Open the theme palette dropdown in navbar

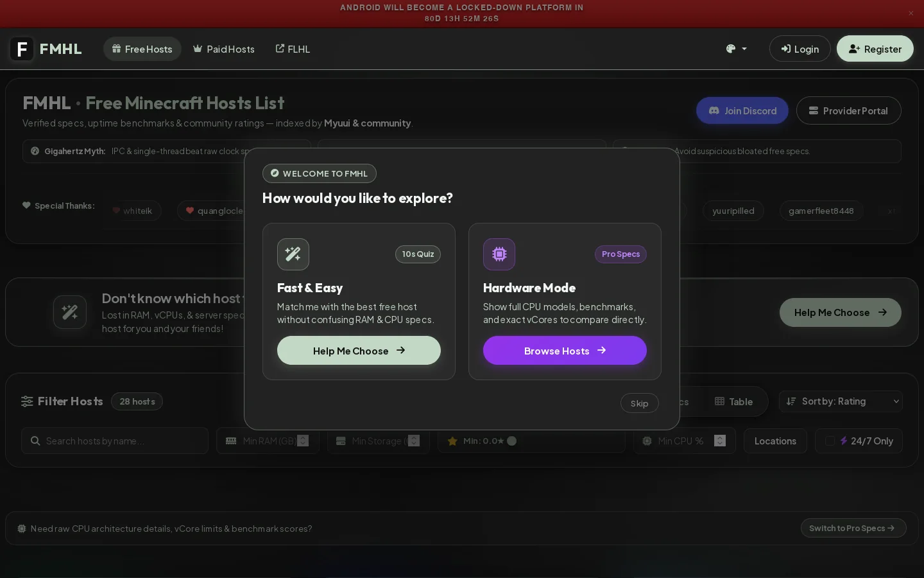click(x=736, y=49)
